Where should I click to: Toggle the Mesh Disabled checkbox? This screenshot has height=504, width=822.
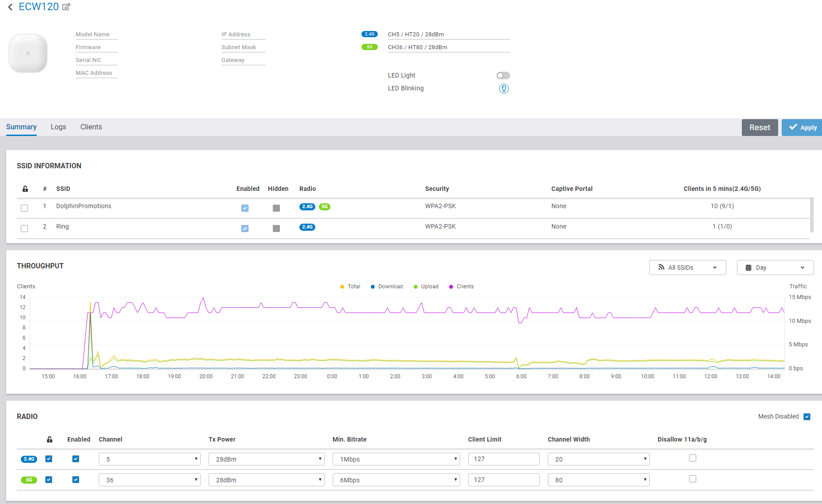(x=806, y=417)
